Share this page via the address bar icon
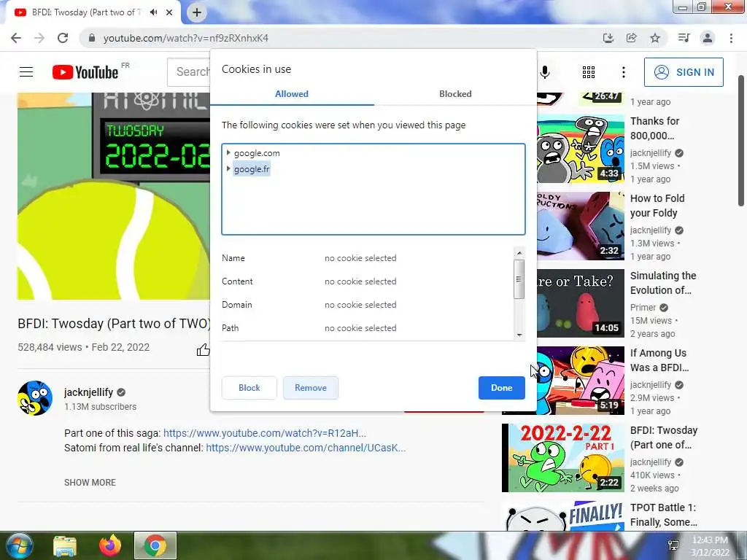The width and height of the screenshot is (747, 560). pyautogui.click(x=631, y=38)
